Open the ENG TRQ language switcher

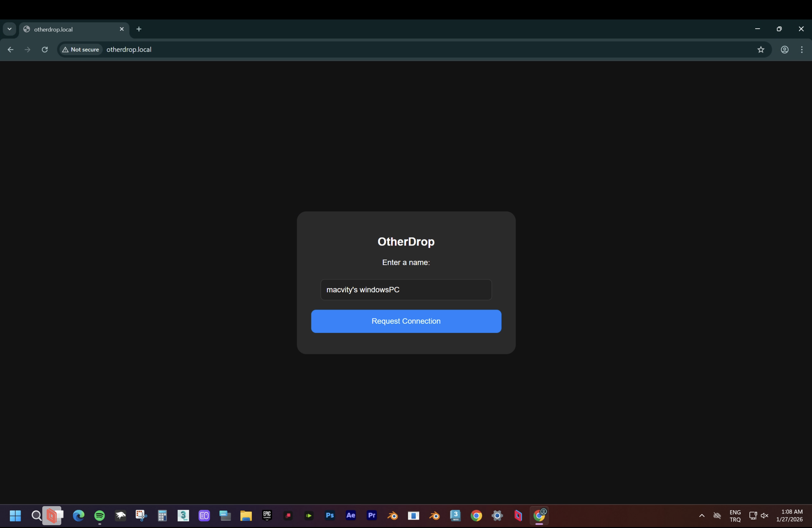pos(735,516)
